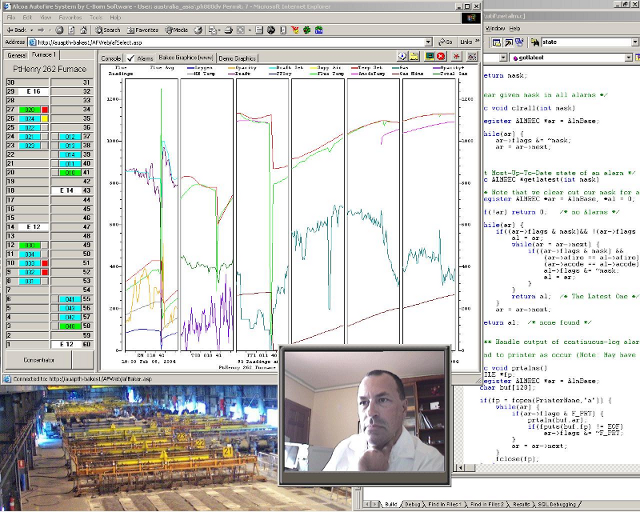Click the Concentrator button
Image resolution: width=640 pixels, height=512 pixels.
click(x=38, y=360)
